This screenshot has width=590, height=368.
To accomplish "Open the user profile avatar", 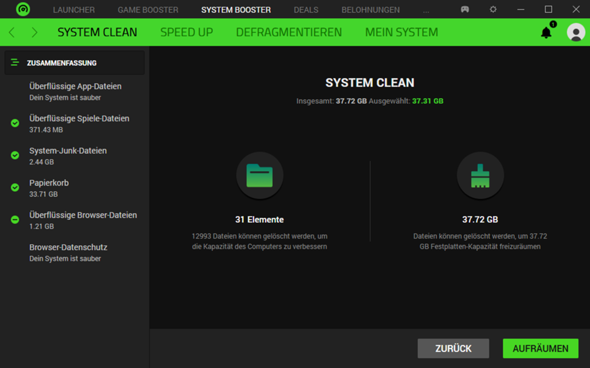I will 576,32.
